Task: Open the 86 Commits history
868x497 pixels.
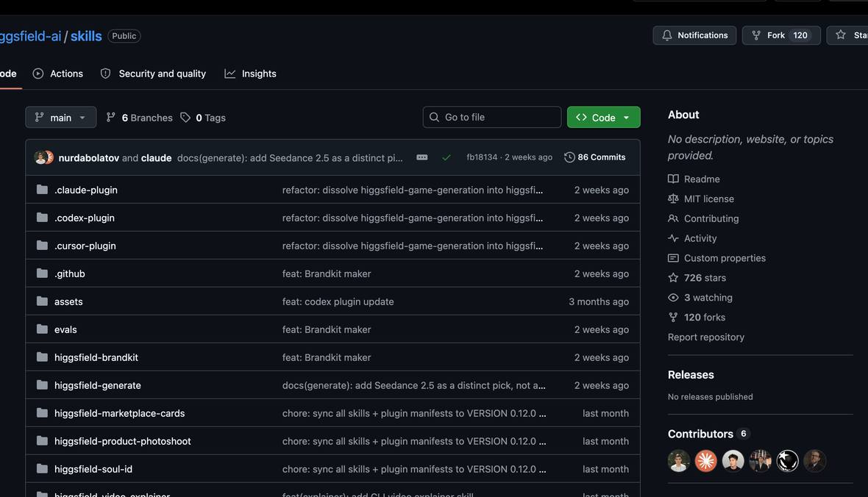Action: (x=595, y=157)
